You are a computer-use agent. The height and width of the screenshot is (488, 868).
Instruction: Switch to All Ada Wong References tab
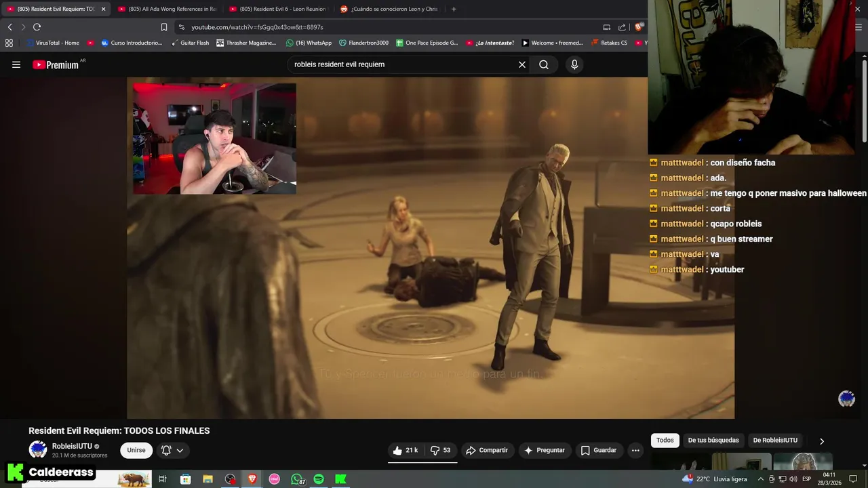(166, 9)
